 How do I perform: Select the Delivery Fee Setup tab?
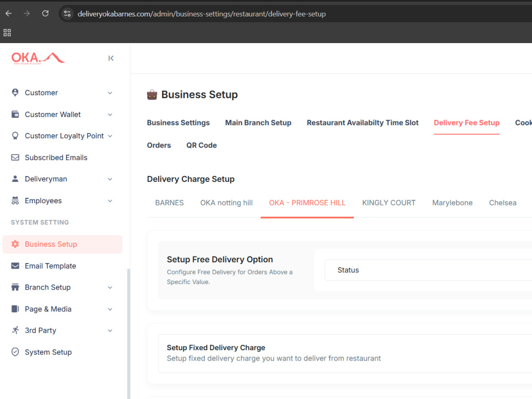point(467,123)
